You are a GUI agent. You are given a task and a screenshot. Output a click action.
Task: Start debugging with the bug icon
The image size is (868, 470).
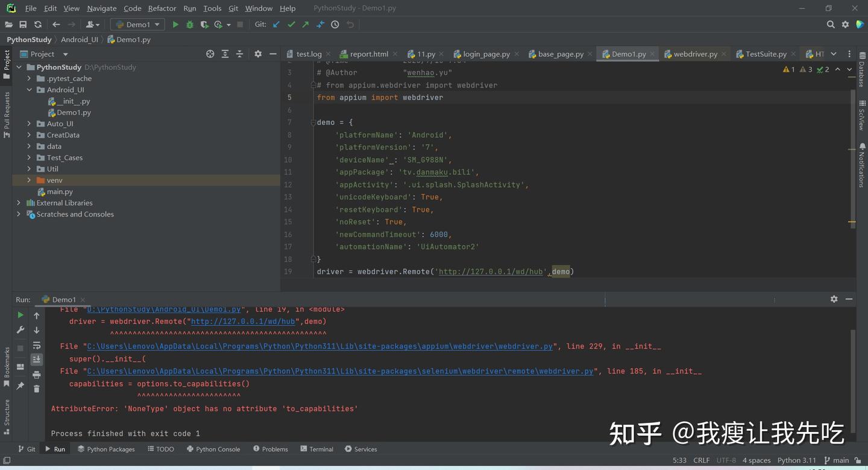[190, 25]
